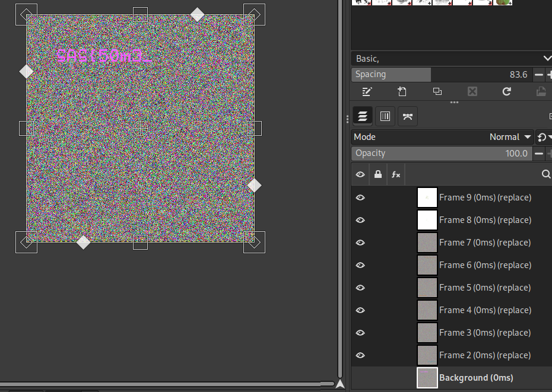Switch to the Paths tab
Viewport: 552px width, 392px height.
(x=408, y=116)
